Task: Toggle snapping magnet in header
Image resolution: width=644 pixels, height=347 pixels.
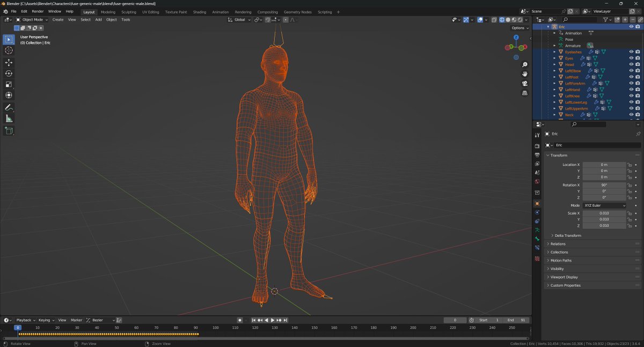Action: coord(268,19)
